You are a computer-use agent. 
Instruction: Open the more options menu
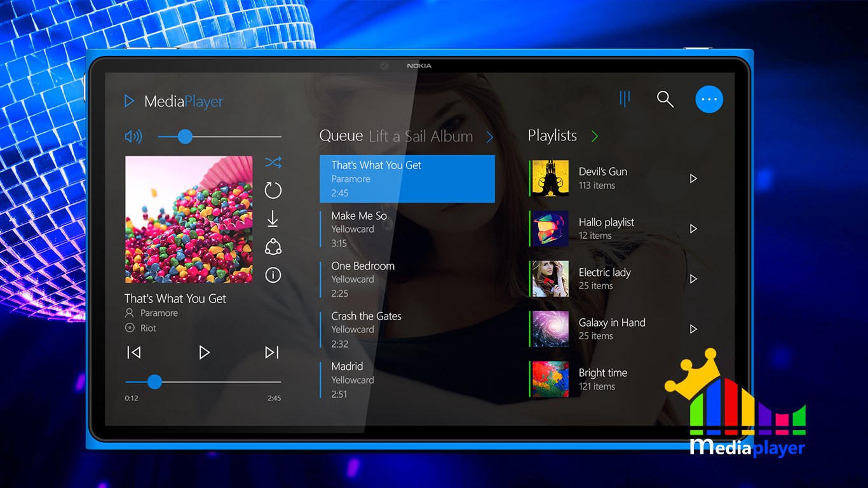(x=709, y=99)
